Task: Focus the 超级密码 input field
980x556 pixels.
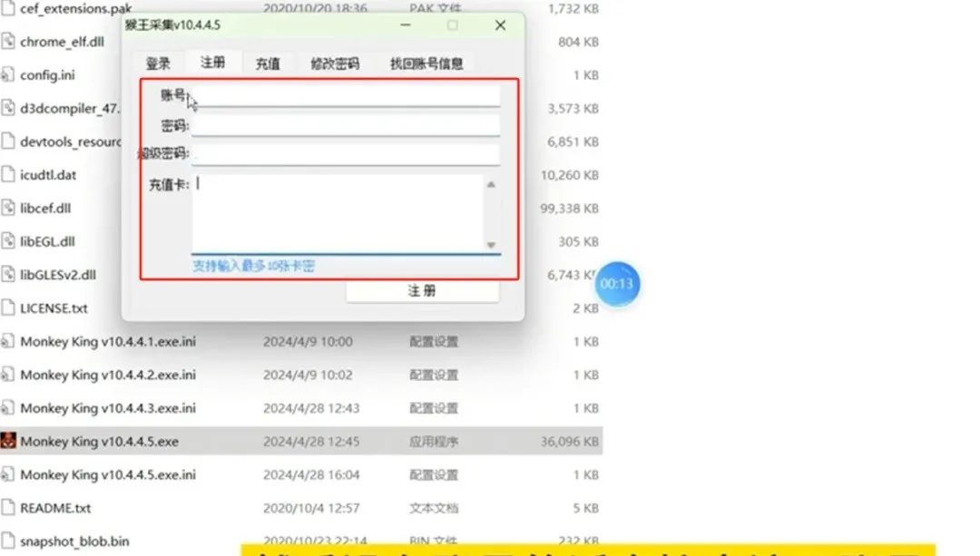Action: (x=346, y=155)
